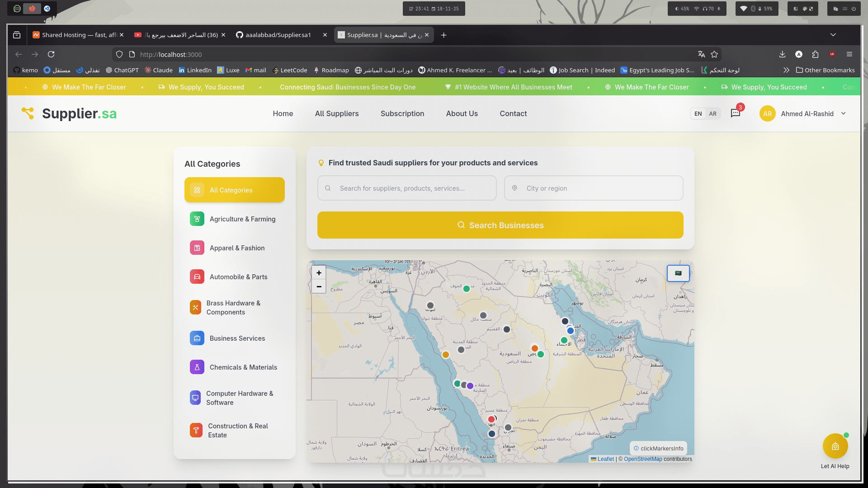Switch the site language to EN
The image size is (868, 488).
click(x=698, y=114)
